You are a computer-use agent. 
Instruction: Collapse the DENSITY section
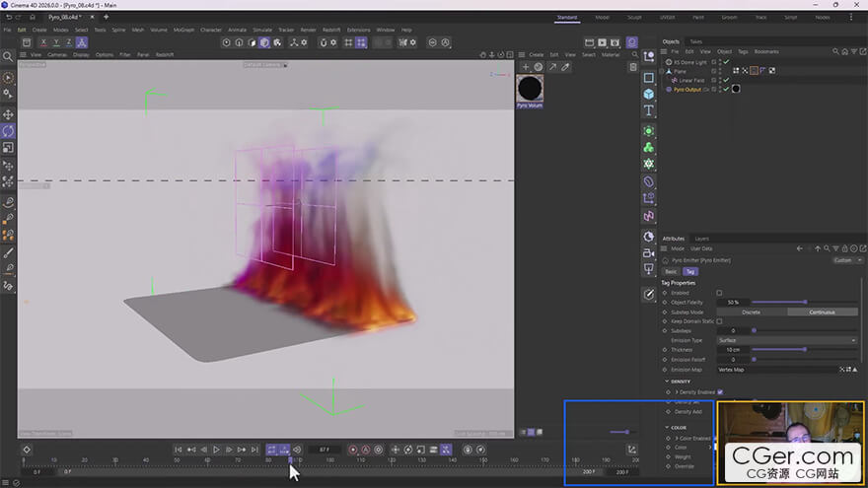pos(667,382)
